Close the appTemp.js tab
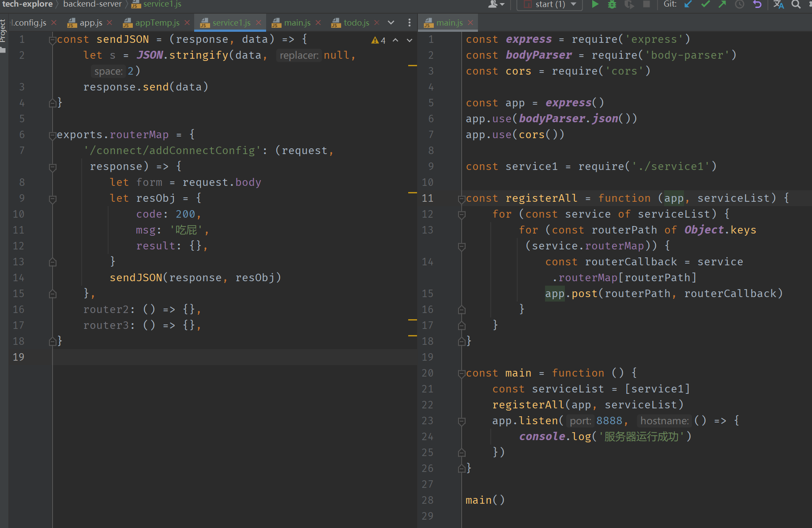This screenshot has height=528, width=812. 187,23
